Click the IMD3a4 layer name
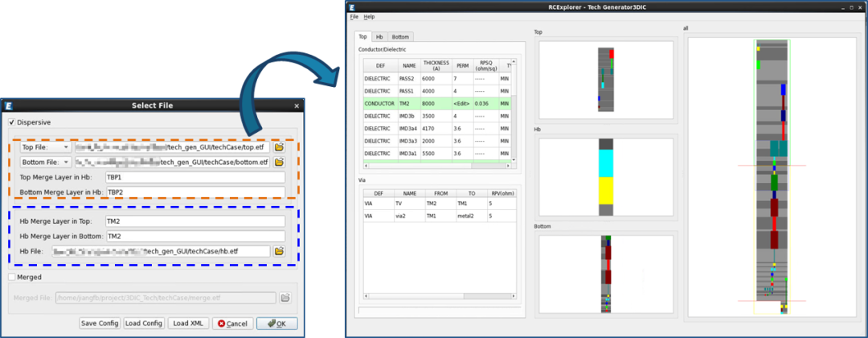Image resolution: width=868 pixels, height=338 pixels. 409,129
